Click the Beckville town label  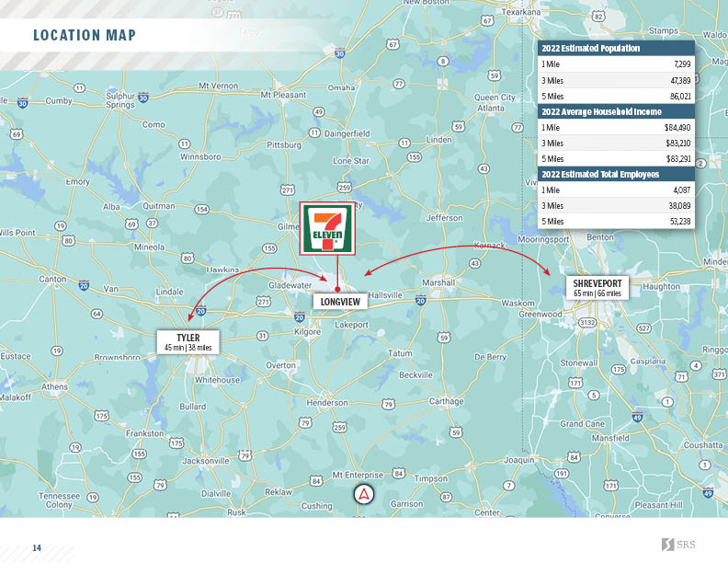pyautogui.click(x=415, y=374)
